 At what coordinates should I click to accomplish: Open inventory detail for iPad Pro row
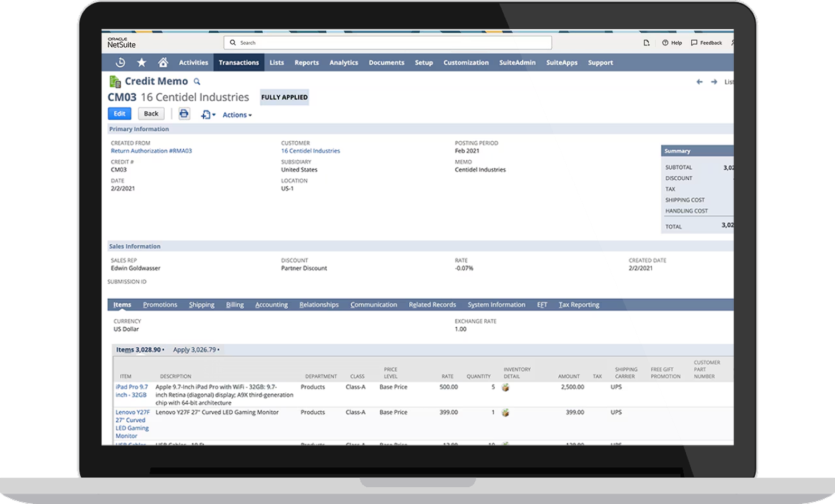(505, 387)
